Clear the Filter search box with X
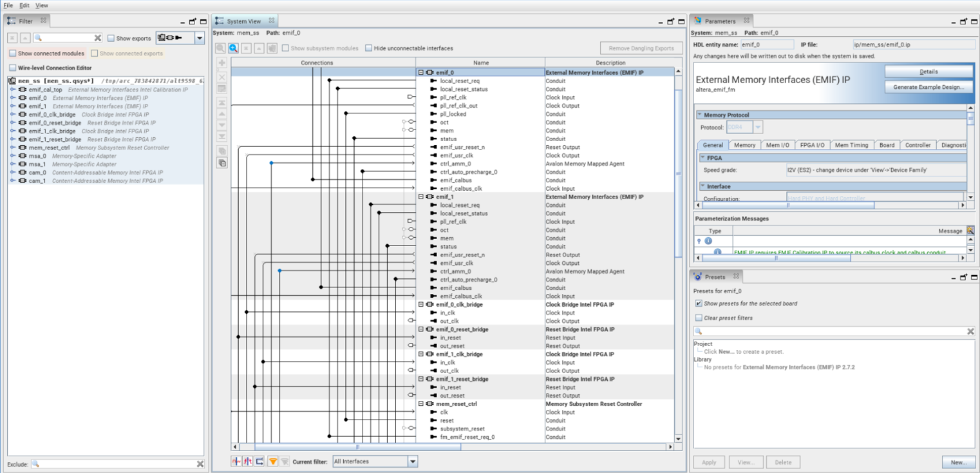This screenshot has width=980, height=473. click(x=98, y=38)
